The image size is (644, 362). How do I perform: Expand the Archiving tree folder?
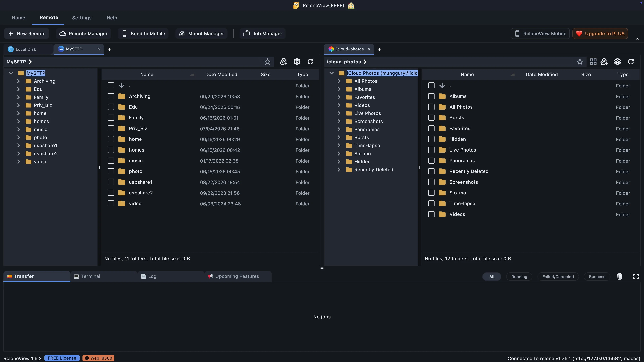(18, 81)
